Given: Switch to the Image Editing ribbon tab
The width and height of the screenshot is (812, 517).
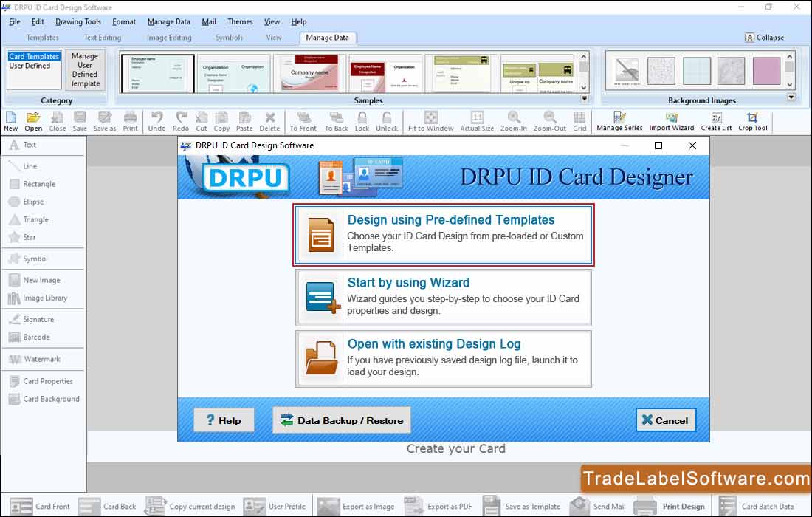Looking at the screenshot, I should click(169, 38).
